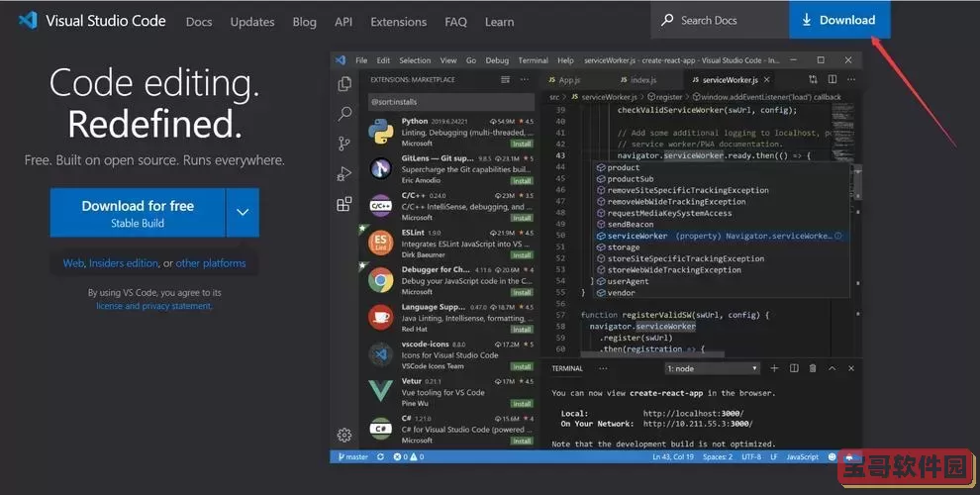The image size is (980, 495).
Task: Click the Python extension icon
Action: (x=381, y=132)
